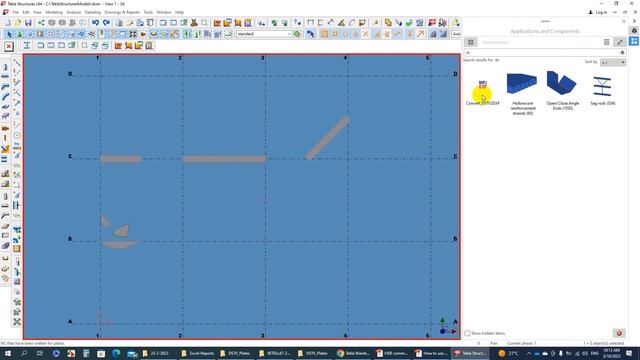Open the standard view filter dropdown

pos(264,34)
